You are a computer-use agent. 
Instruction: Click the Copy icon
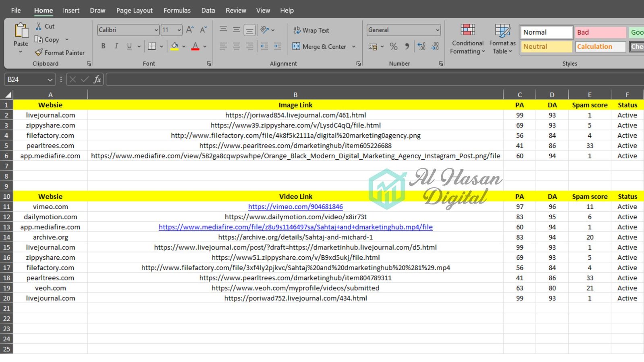coord(39,39)
